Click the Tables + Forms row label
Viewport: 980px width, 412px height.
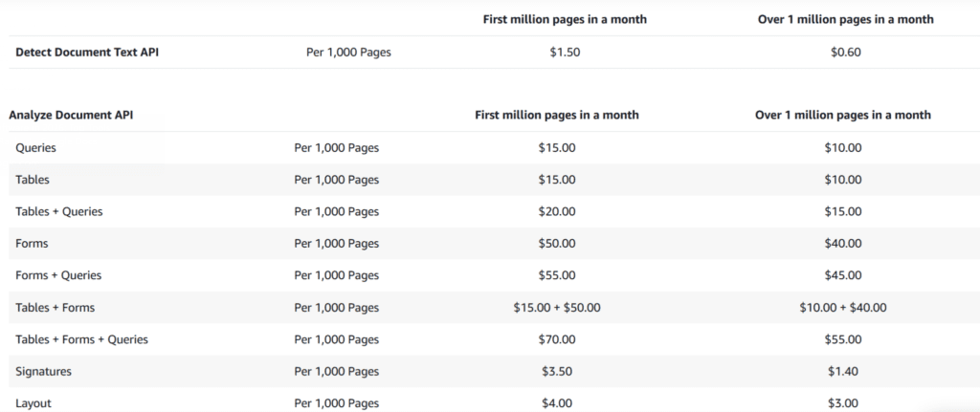55,308
